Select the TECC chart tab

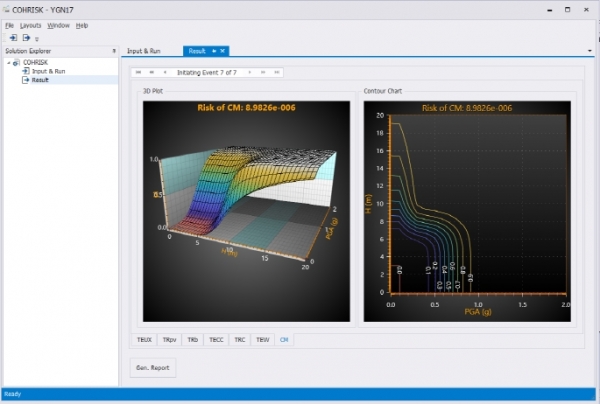pos(216,340)
